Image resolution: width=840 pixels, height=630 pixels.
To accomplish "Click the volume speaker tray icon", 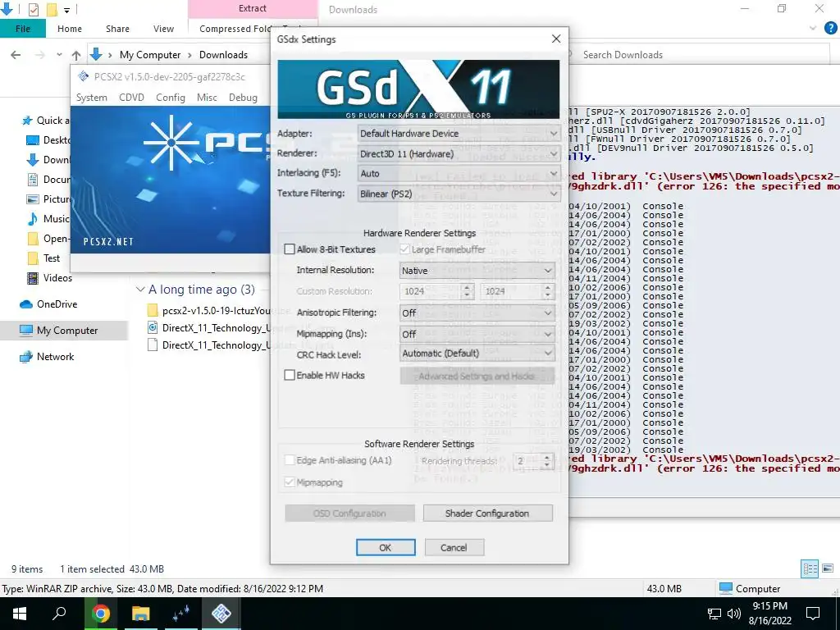I will tap(734, 614).
